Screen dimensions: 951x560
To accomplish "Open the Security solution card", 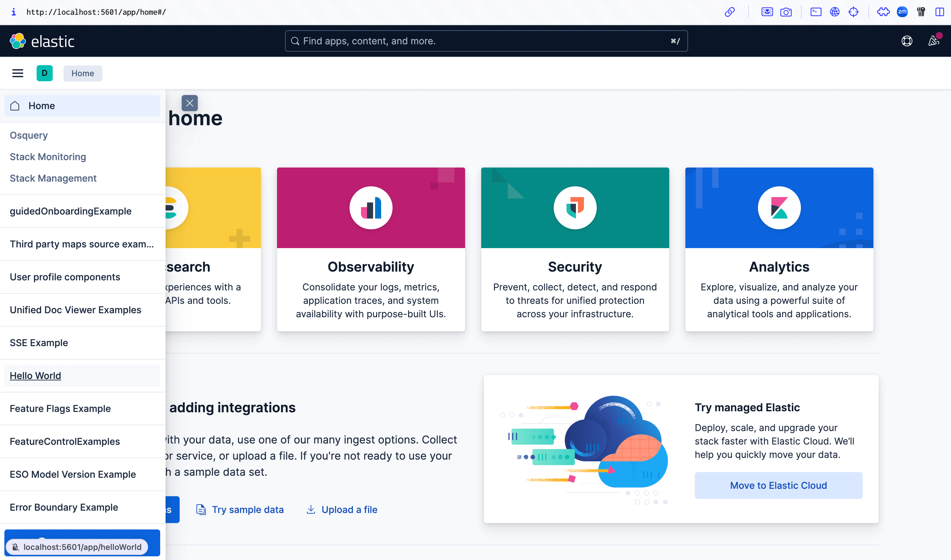I will click(x=575, y=249).
